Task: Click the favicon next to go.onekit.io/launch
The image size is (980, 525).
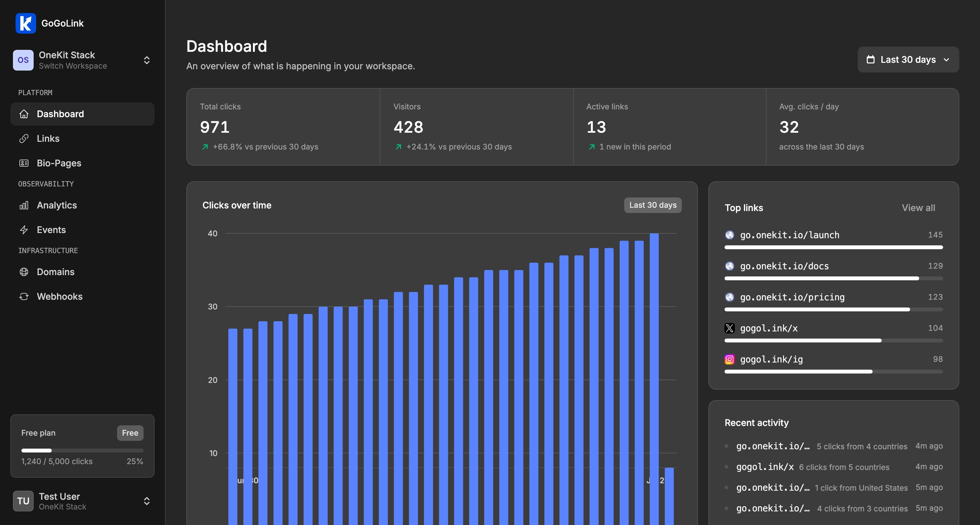Action: point(729,235)
